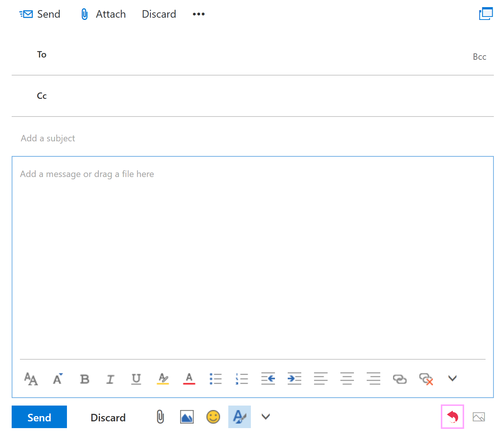Click the blue Send button

(x=39, y=417)
